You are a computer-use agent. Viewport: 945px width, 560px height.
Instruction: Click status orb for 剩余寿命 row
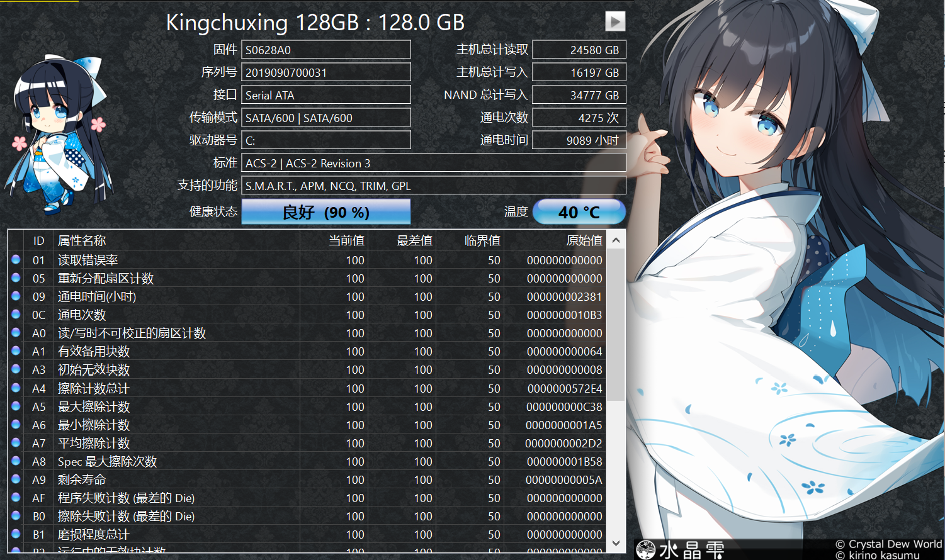tap(16, 479)
